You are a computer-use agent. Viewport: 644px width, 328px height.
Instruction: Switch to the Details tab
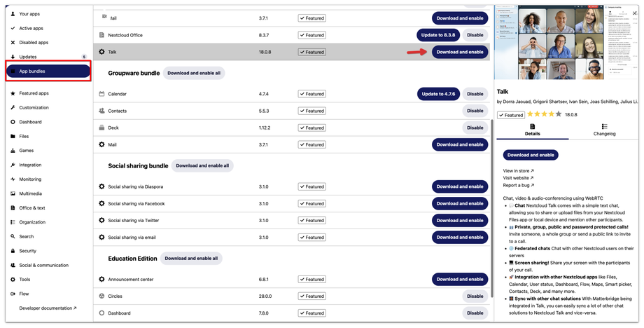coord(532,130)
